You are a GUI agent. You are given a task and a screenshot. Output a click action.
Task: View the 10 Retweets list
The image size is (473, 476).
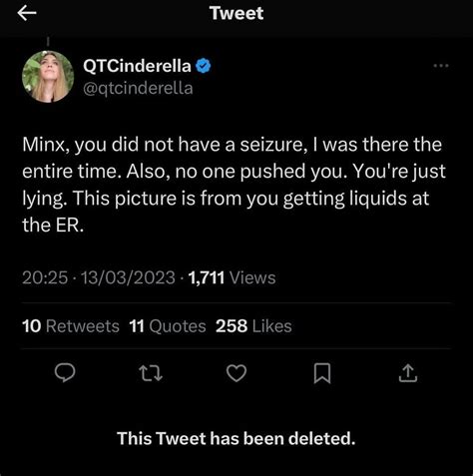[71, 326]
